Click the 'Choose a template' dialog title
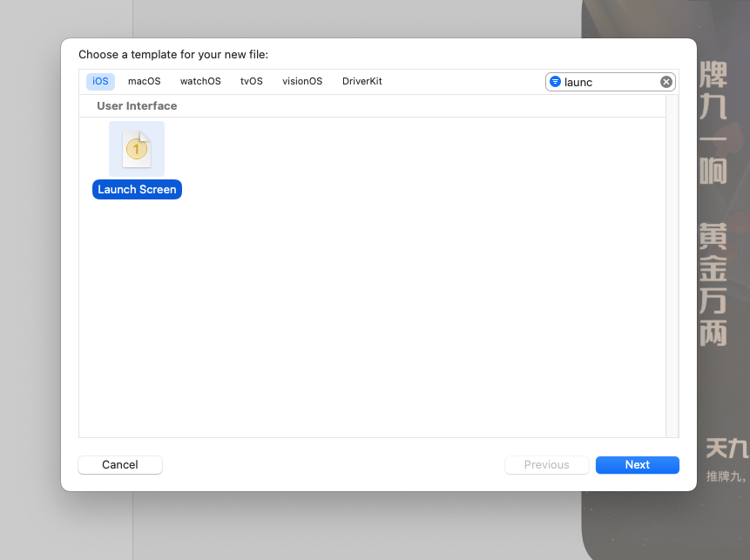 [173, 55]
